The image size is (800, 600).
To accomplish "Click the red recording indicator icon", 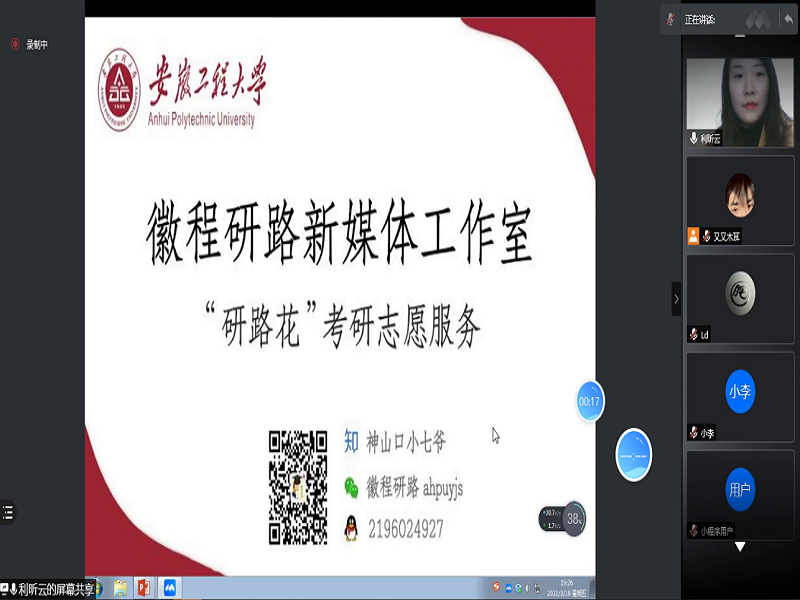I will click(x=15, y=44).
